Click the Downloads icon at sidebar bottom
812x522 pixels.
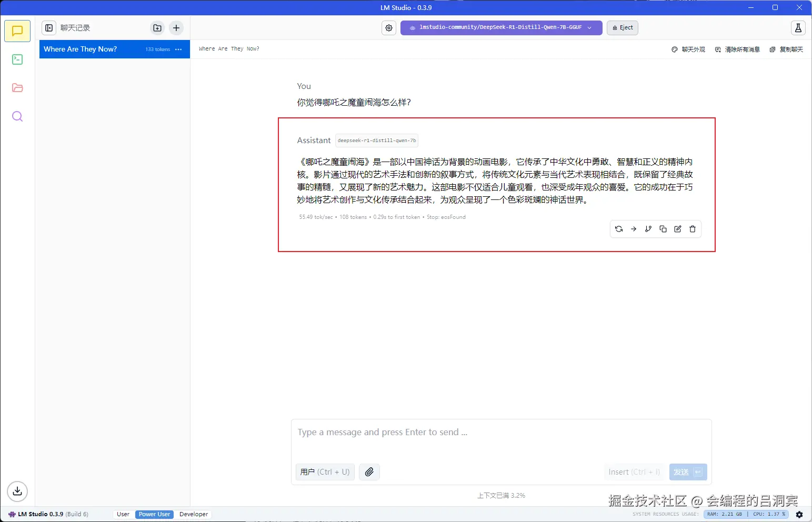[x=17, y=491]
